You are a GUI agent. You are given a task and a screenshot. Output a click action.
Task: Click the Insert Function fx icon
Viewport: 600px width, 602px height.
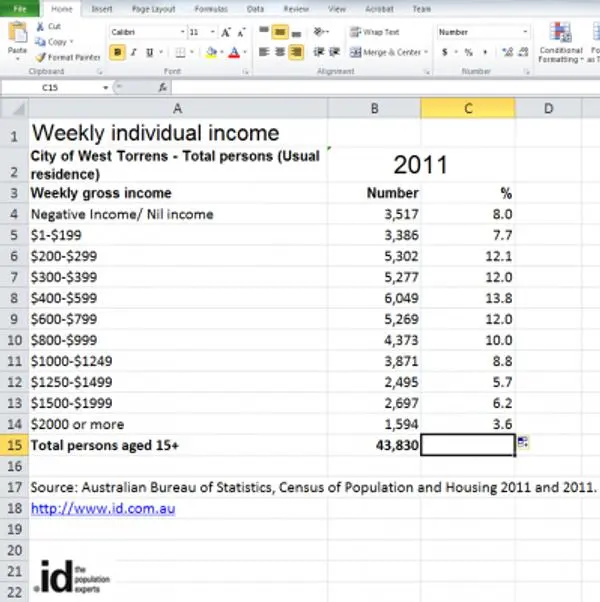[163, 88]
